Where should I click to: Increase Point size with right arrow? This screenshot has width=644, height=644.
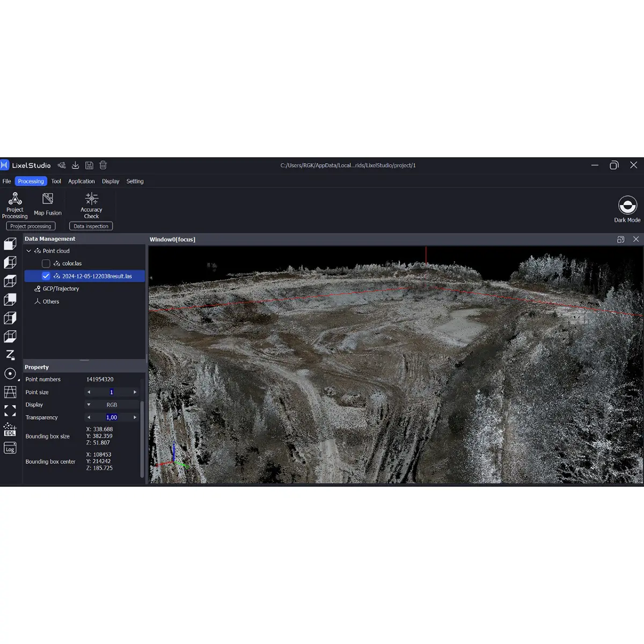tap(135, 392)
